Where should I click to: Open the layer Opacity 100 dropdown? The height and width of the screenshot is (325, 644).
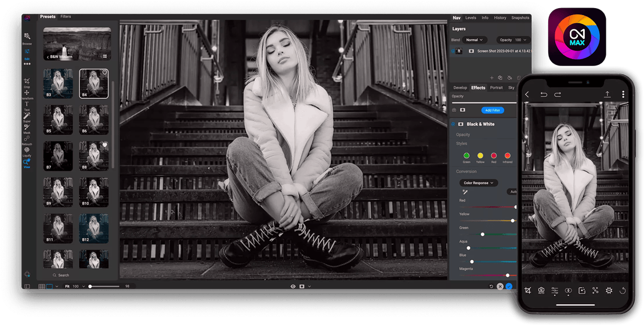tap(513, 40)
